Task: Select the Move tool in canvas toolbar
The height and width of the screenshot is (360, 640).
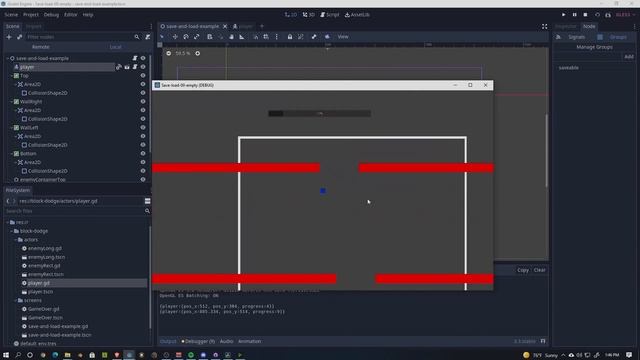Action: [x=175, y=37]
